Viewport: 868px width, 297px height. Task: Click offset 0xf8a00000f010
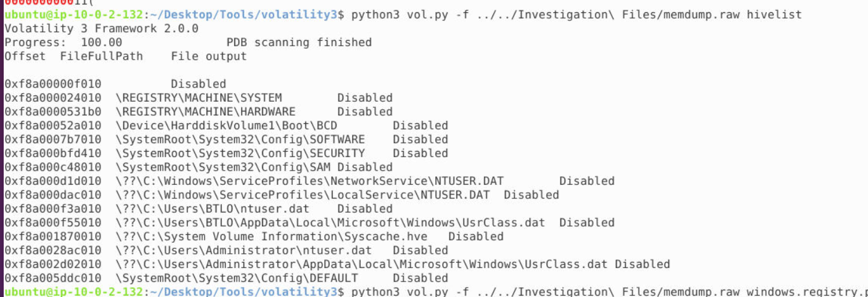pyautogui.click(x=52, y=84)
